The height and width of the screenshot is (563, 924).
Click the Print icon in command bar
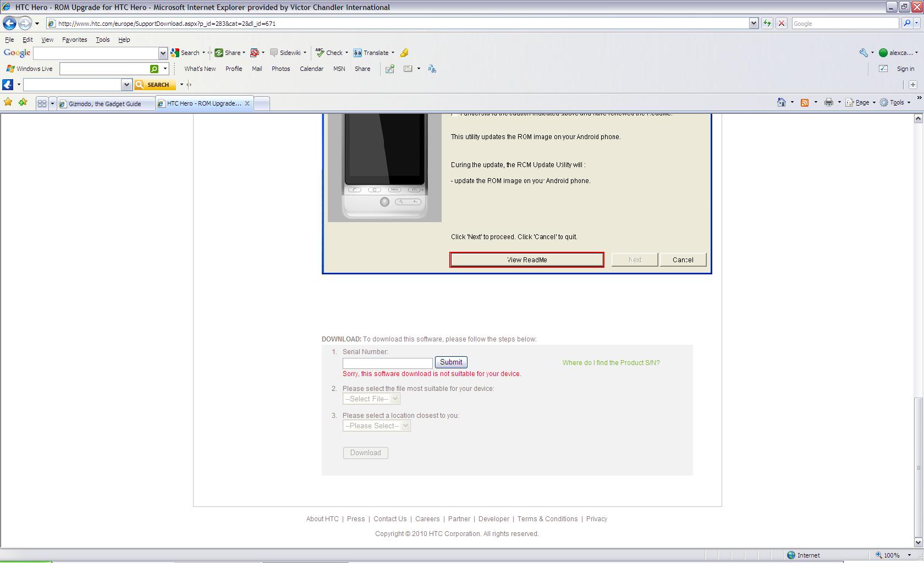coord(829,103)
